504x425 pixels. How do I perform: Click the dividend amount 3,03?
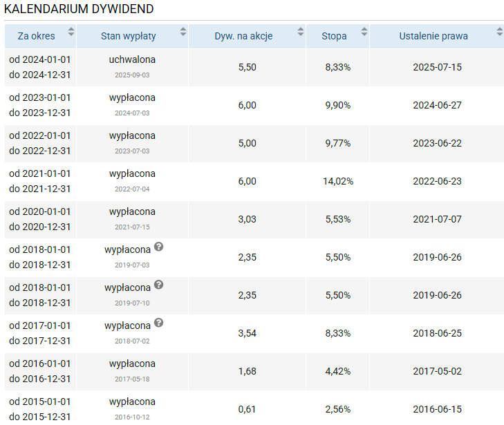point(247,219)
